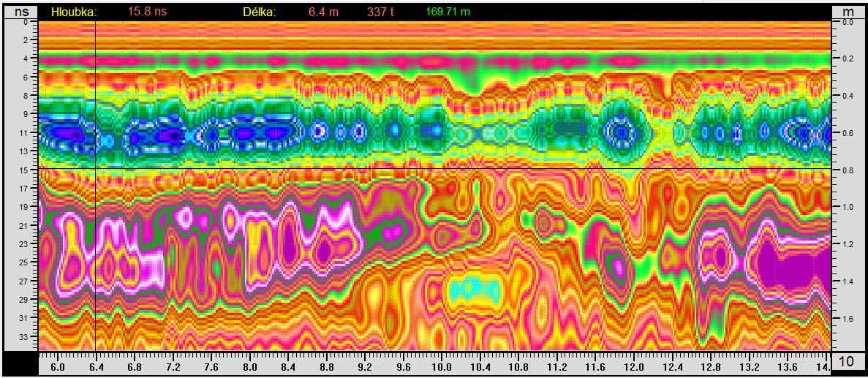Click the Délka label in header
The width and height of the screenshot is (868, 378).
coord(259,12)
